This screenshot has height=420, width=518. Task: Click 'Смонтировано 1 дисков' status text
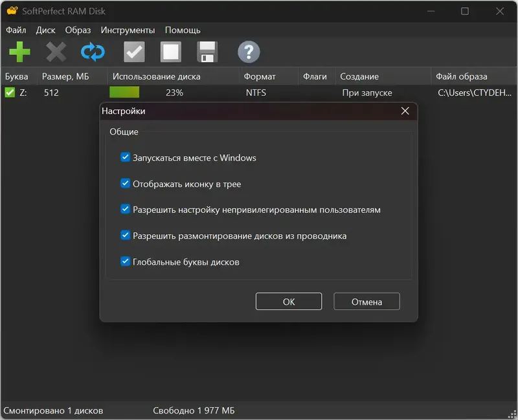tap(53, 410)
